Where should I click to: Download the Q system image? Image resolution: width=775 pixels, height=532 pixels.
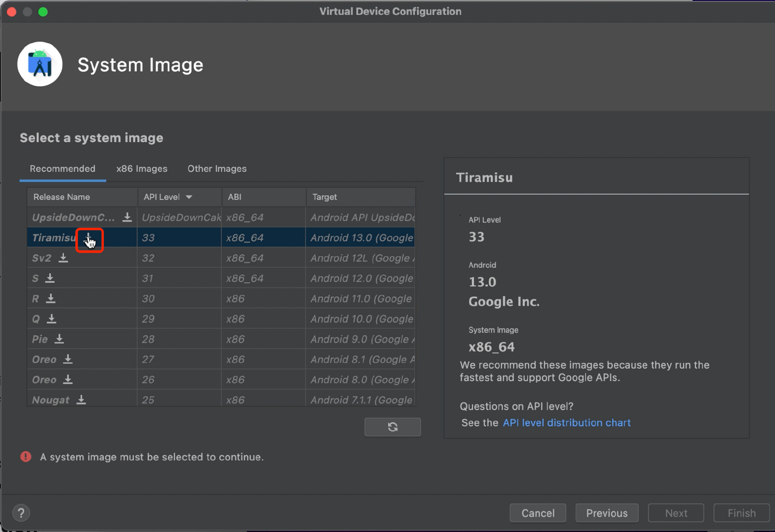[52, 319]
